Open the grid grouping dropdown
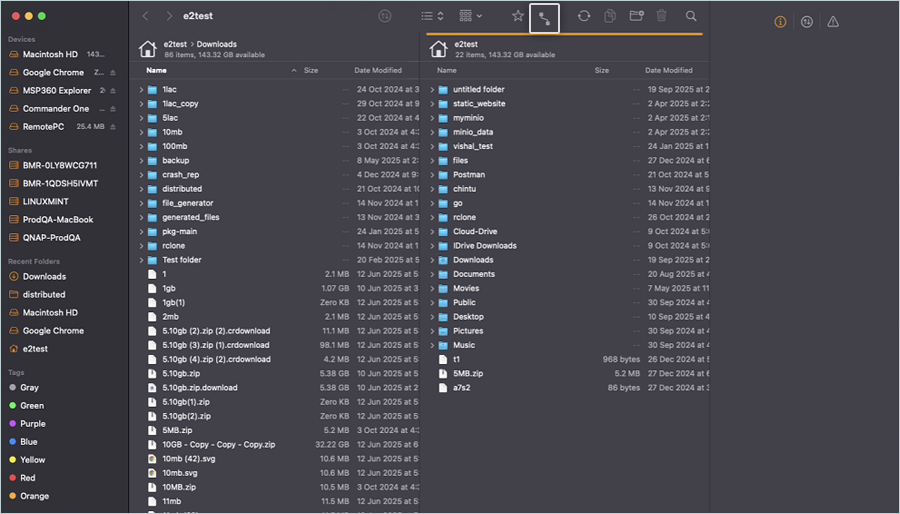This screenshot has width=900, height=514. [x=470, y=16]
